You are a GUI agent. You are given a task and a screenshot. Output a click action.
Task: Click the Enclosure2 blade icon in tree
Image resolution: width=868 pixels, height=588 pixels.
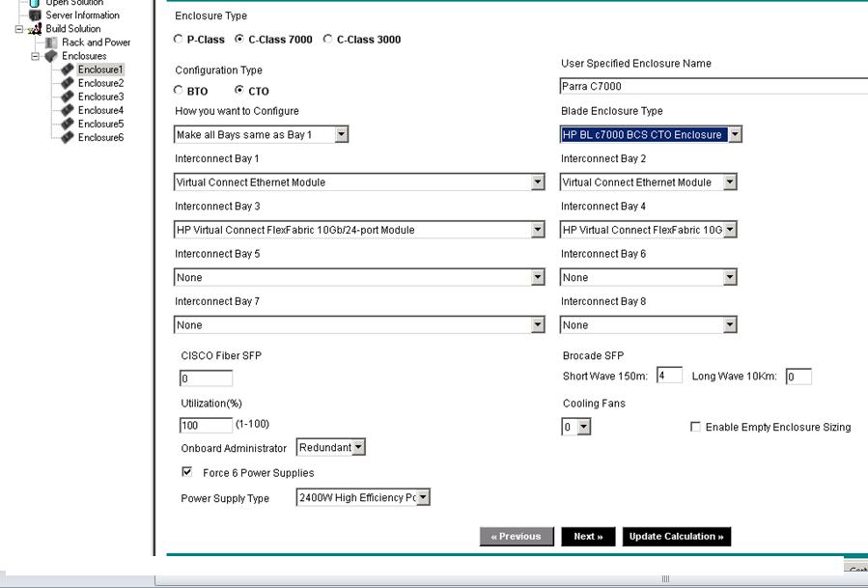[67, 83]
